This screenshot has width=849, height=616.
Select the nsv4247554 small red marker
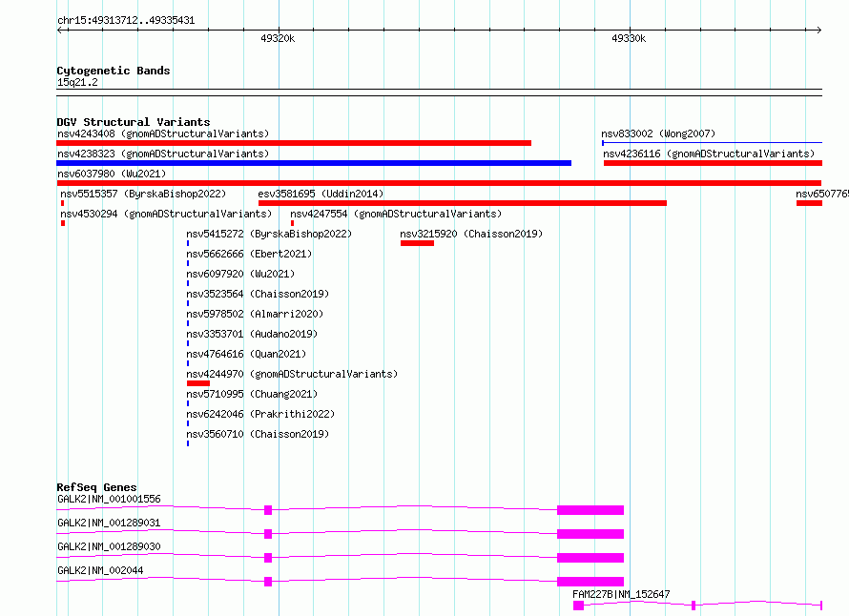(293, 223)
